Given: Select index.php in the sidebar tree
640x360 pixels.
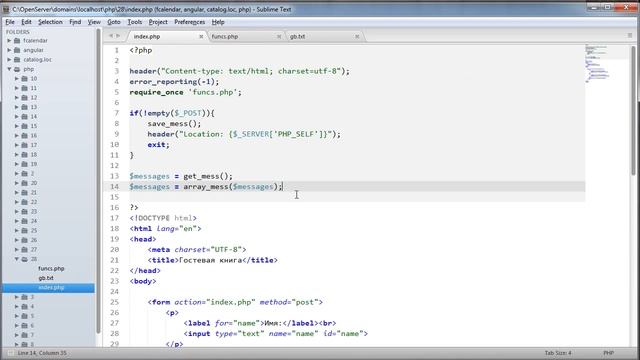Looking at the screenshot, I should point(51,287).
